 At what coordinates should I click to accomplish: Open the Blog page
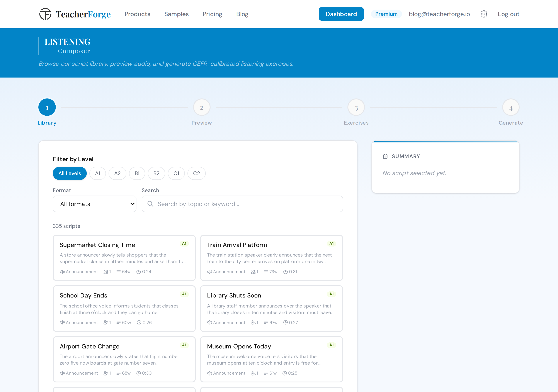242,14
